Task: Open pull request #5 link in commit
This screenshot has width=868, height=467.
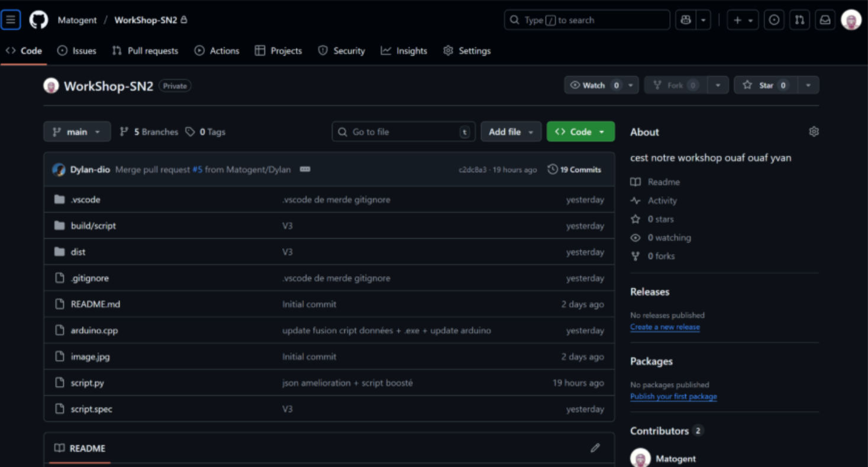Action: click(x=197, y=170)
